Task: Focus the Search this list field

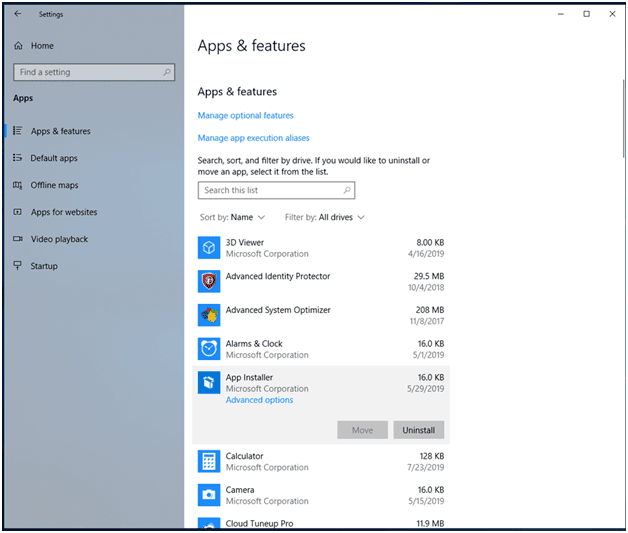Action: click(x=276, y=190)
